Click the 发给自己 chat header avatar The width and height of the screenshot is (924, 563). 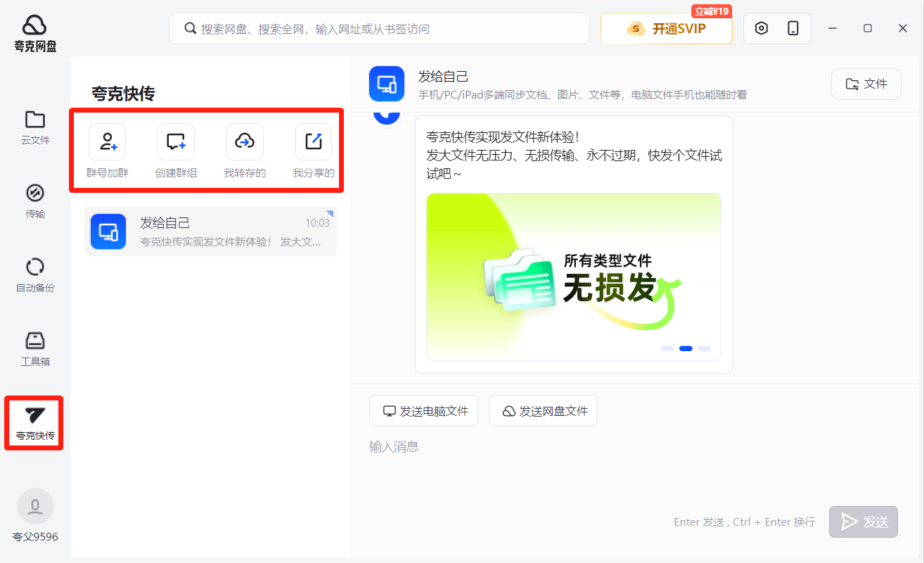point(387,84)
